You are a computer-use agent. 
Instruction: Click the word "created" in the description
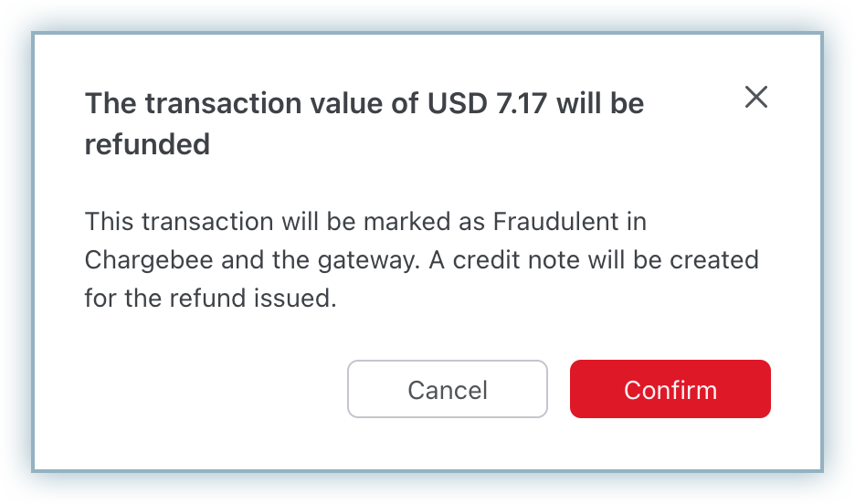(714, 259)
